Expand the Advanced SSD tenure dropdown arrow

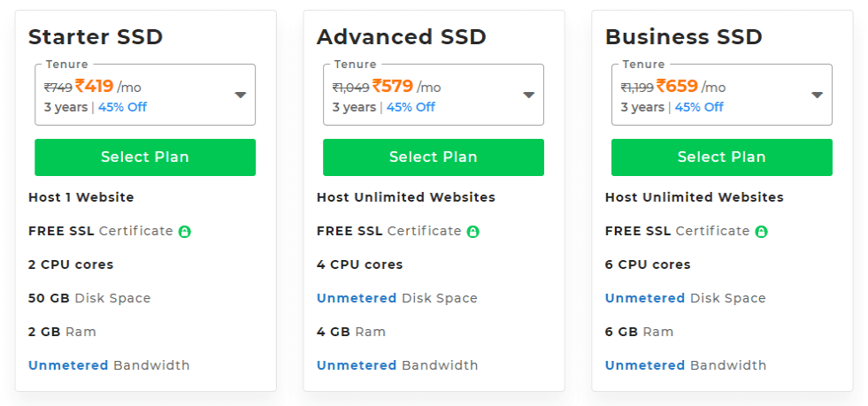[x=528, y=96]
